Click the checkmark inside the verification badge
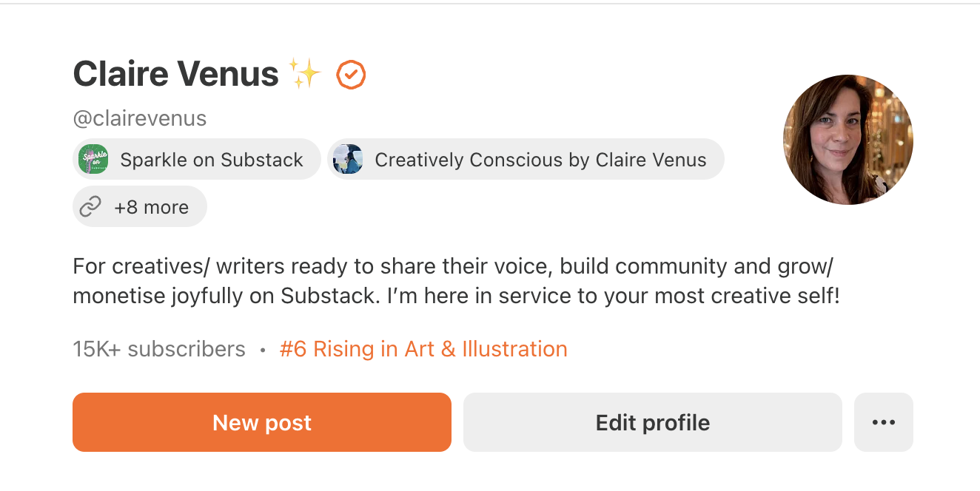The width and height of the screenshot is (980, 491). pos(351,74)
